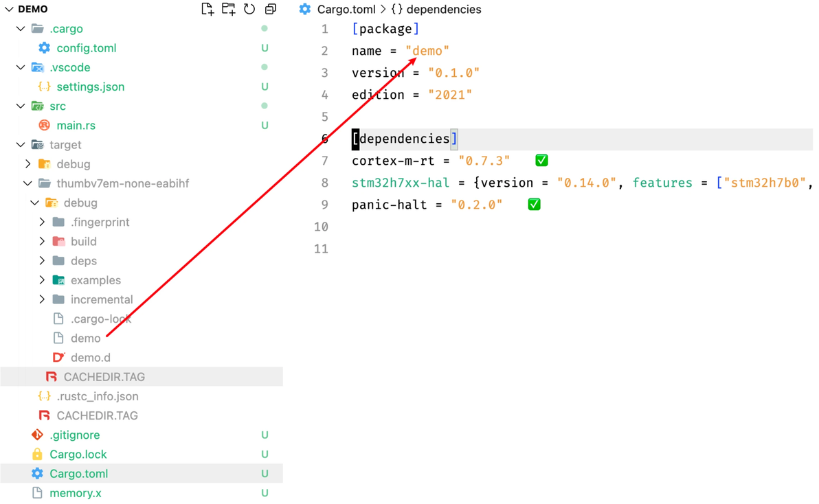
Task: Click the stm32h7xx-hal dependency name
Action: pos(400,183)
